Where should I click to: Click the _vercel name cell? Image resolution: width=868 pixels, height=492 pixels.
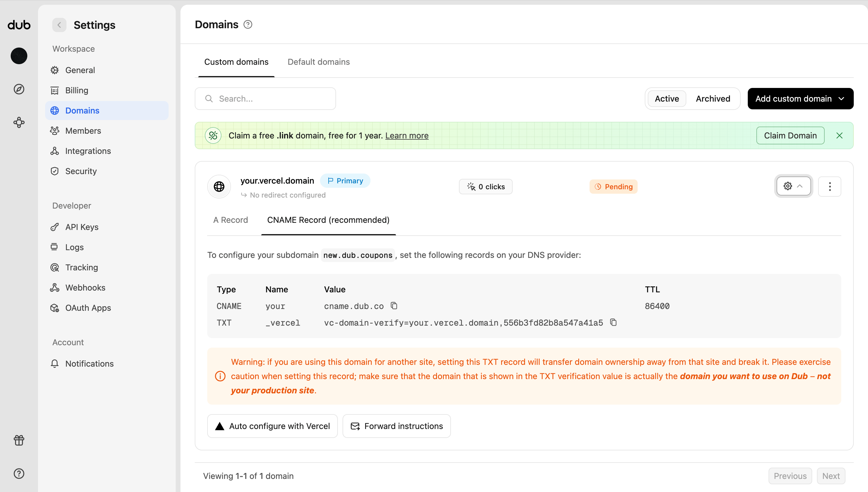(x=283, y=323)
